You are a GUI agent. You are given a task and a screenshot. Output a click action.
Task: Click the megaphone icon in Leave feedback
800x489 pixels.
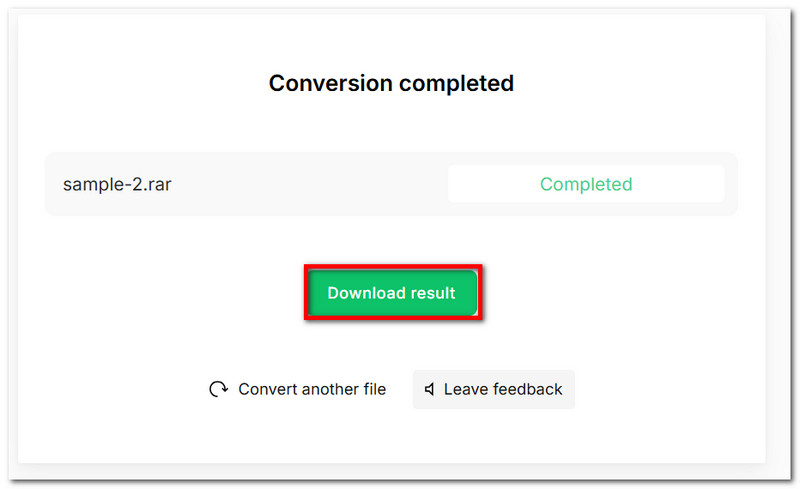(430, 389)
